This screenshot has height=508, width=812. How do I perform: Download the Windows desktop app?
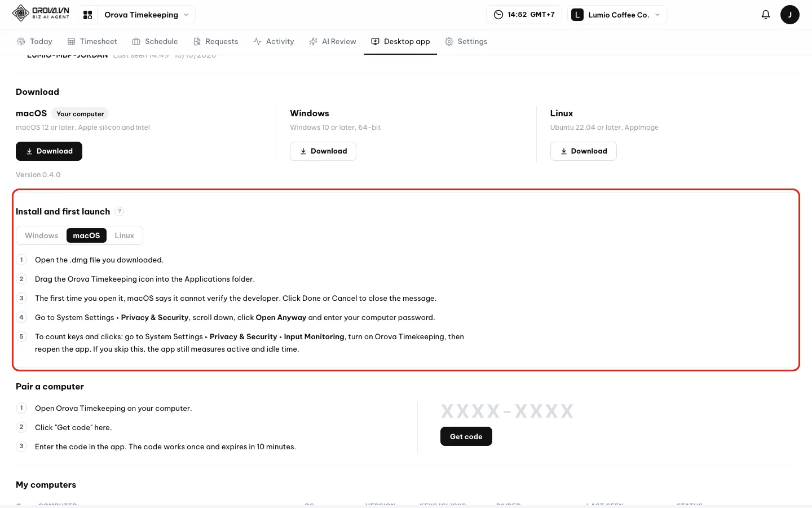tap(323, 151)
